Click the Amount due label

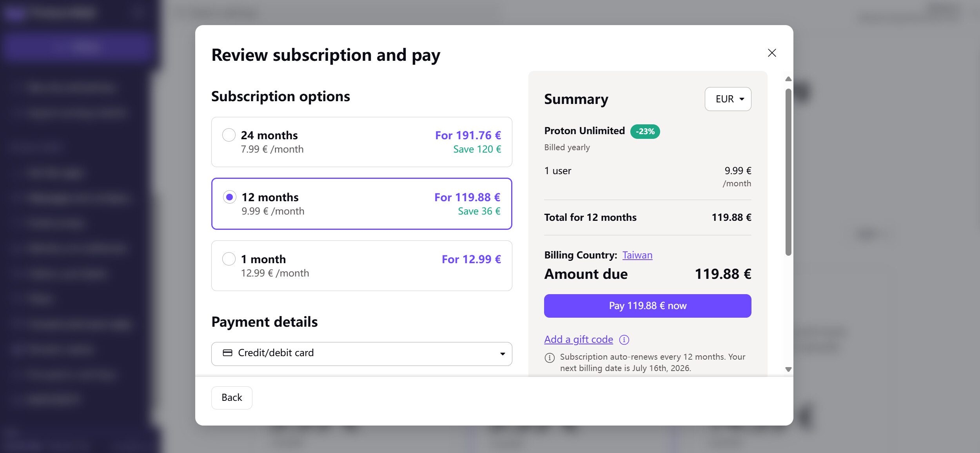[x=586, y=274]
